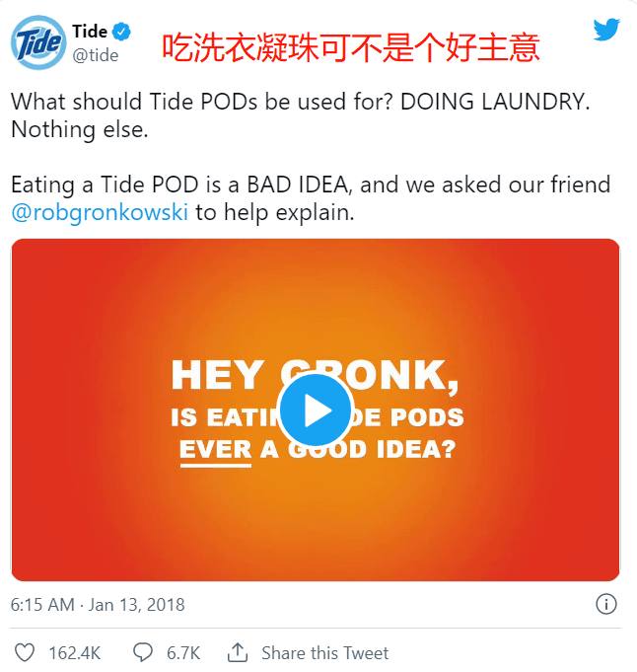Viewport: 637px width, 672px height.
Task: Click the HEY GRONK video headline
Action: [x=315, y=375]
